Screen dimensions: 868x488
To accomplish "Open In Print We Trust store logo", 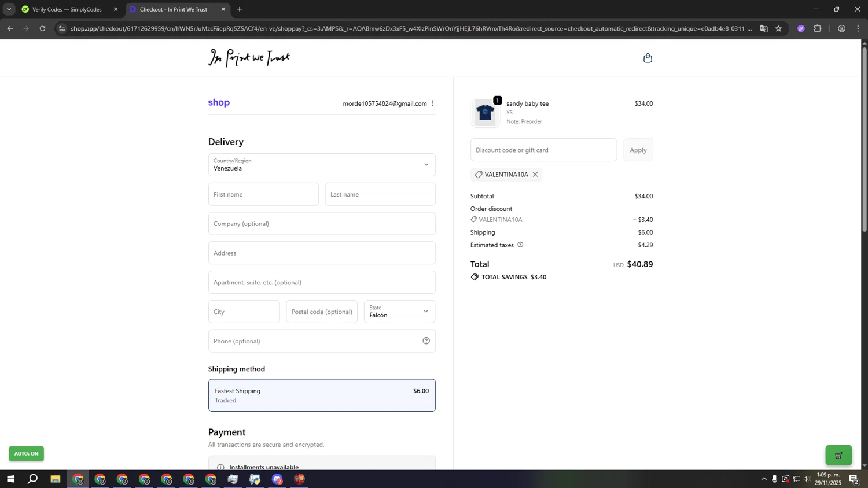I will click(x=249, y=58).
